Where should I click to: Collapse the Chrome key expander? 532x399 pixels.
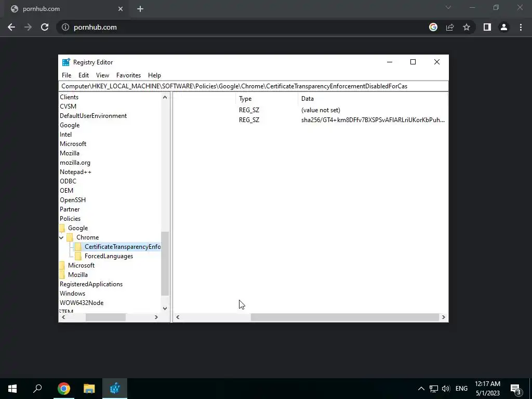(x=61, y=237)
